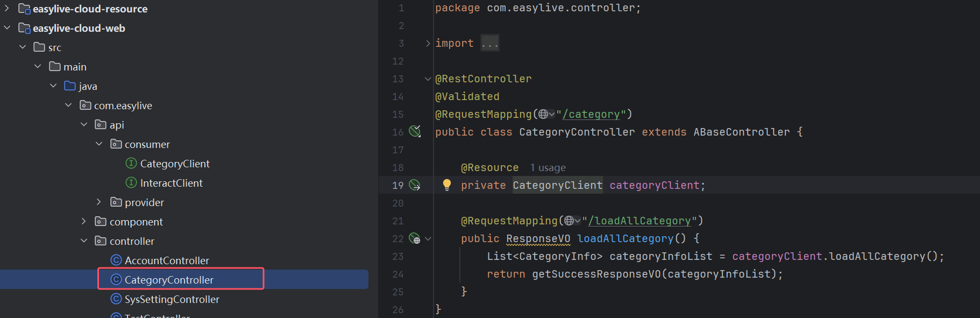
Task: Click line number 19 in the gutter
Action: pos(398,185)
